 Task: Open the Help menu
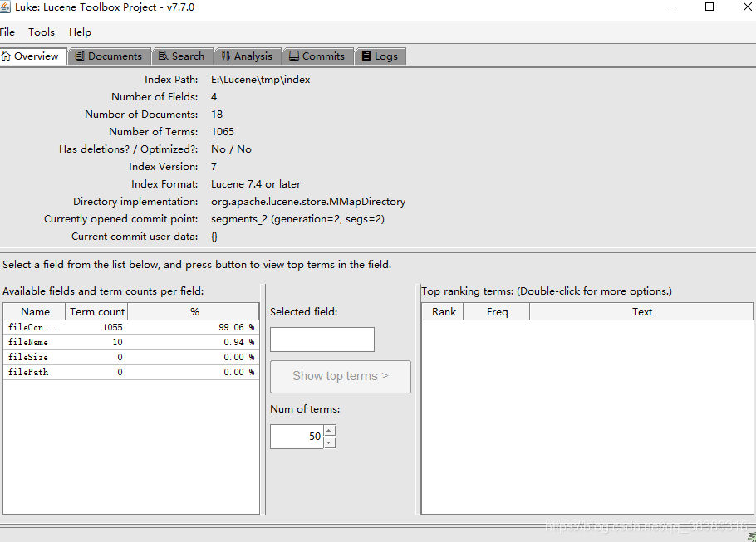[x=80, y=32]
